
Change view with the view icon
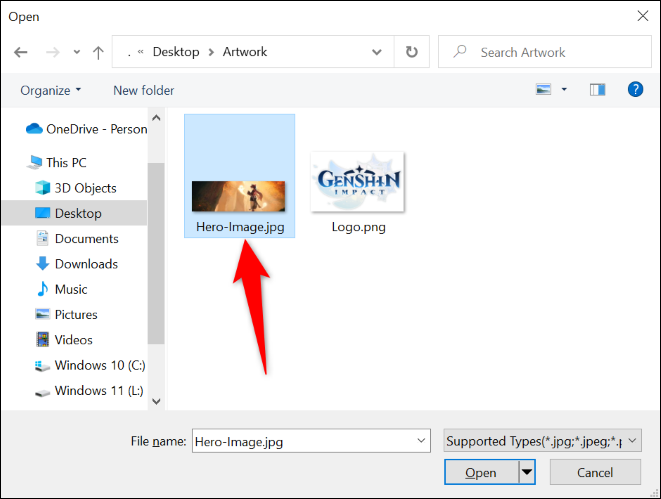543,89
